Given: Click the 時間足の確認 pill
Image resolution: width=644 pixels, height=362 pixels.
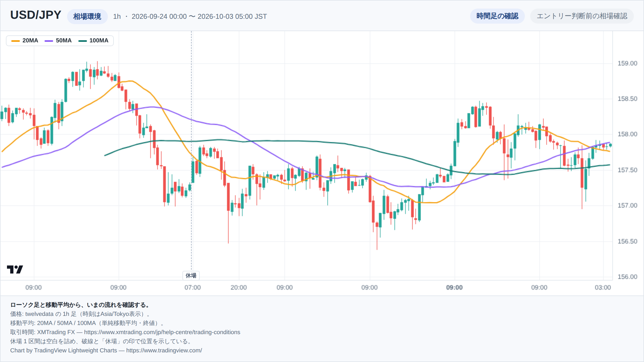Looking at the screenshot, I should (x=497, y=16).
